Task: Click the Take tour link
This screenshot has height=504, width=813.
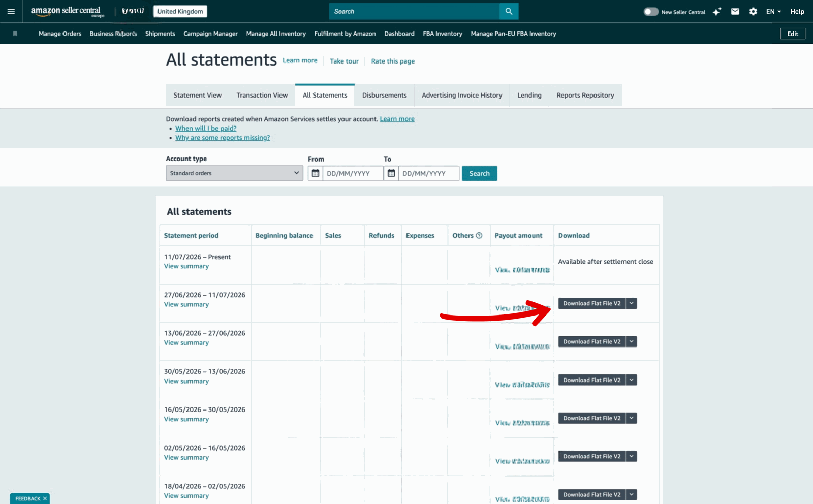Action: point(344,61)
